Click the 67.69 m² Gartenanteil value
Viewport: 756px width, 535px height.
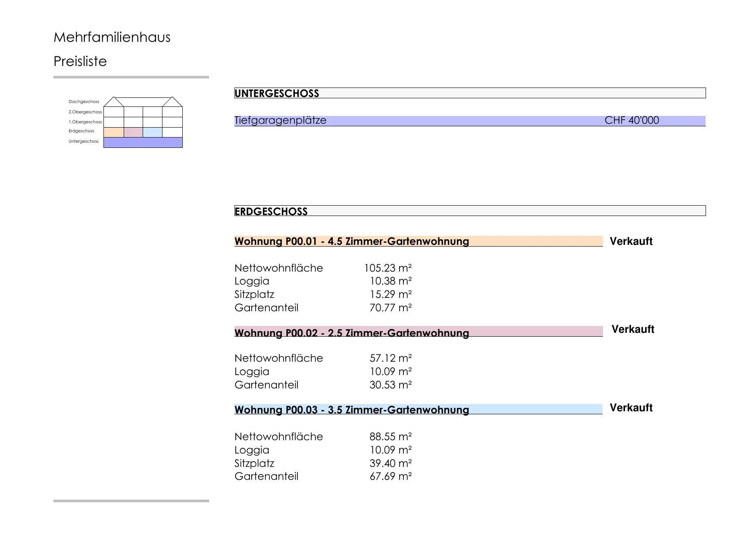point(390,476)
